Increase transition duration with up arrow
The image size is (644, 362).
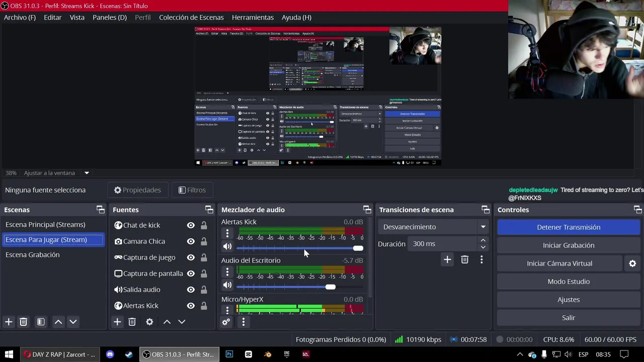(x=483, y=240)
